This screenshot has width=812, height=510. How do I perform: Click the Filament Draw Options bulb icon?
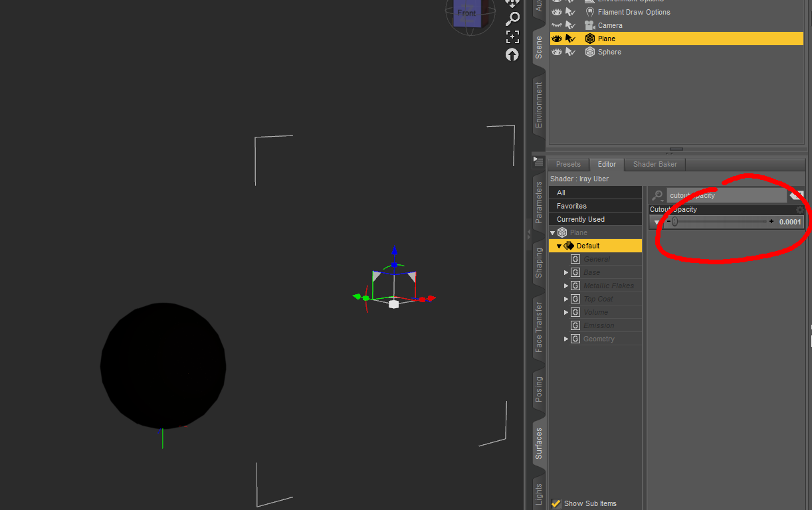pyautogui.click(x=589, y=12)
